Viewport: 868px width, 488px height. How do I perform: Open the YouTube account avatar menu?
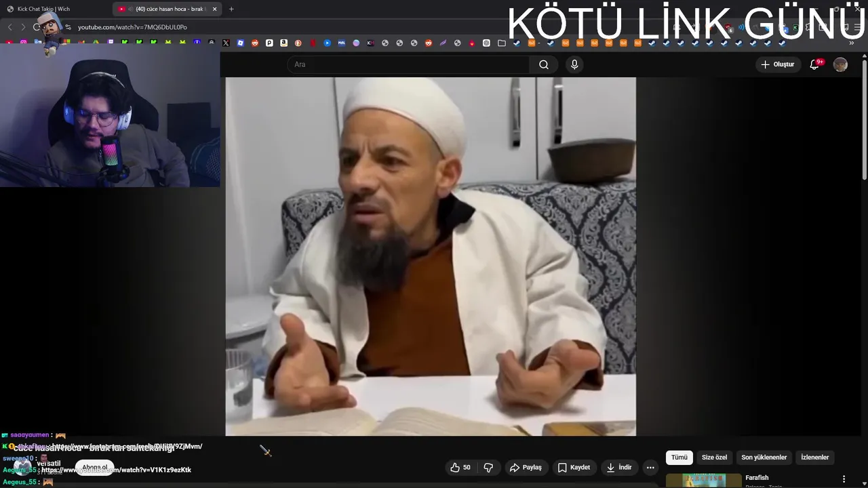click(x=840, y=64)
